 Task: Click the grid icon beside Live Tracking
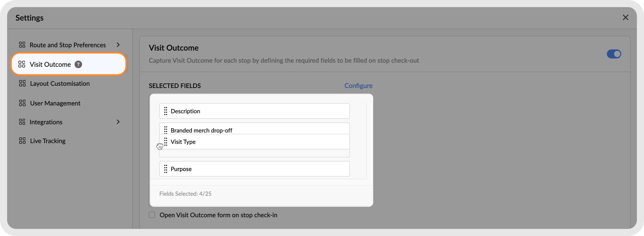(x=22, y=141)
